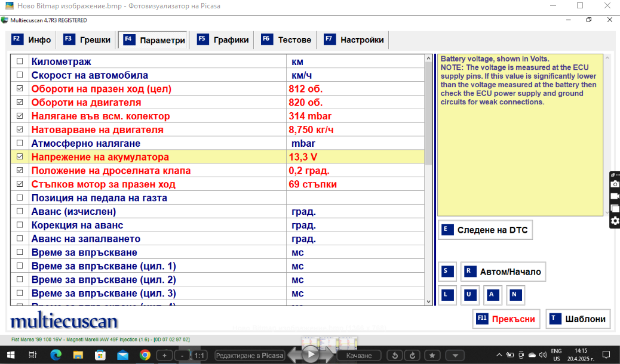
Task: Enable the Километраж parameter checkbox
Action: 20,61
